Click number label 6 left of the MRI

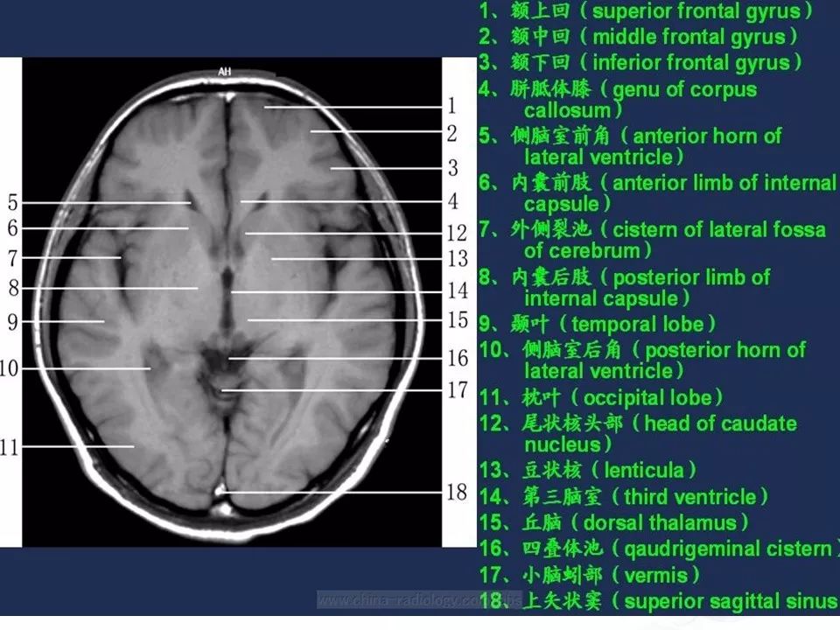pos(12,228)
